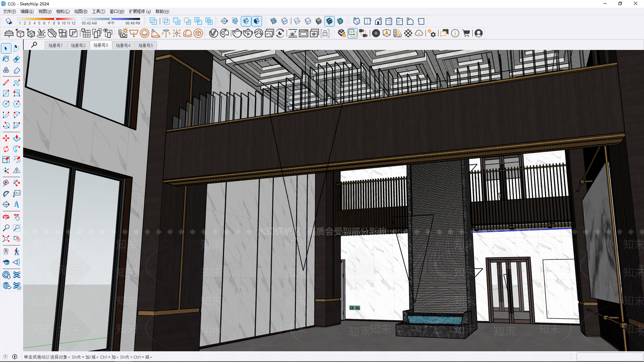Toggle X-ray face style
Screen dimensions: 644x362
click(x=274, y=21)
